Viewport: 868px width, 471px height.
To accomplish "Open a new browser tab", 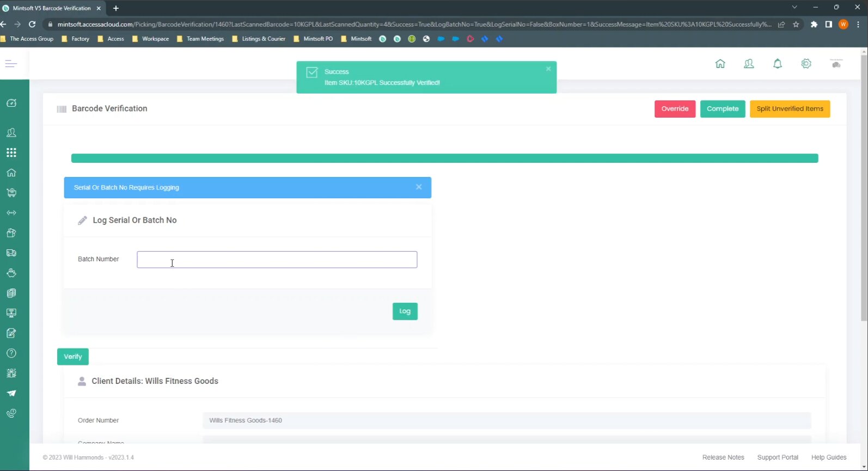I will pos(116,8).
